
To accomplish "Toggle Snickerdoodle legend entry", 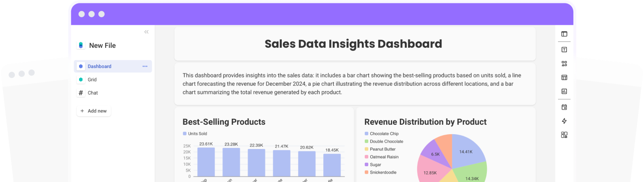I will point(380,172).
